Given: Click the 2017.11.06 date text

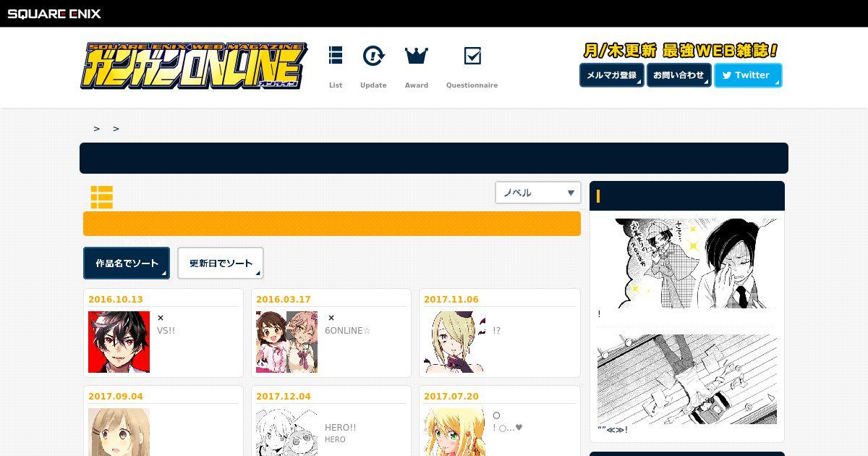Looking at the screenshot, I should [451, 300].
